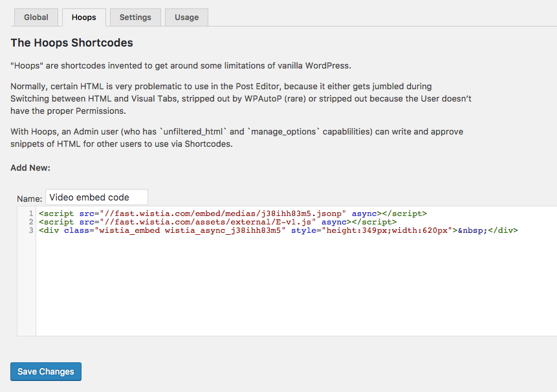The height and width of the screenshot is (392, 557).
Task: Click line number 3 in code editor gutter
Action: pos(31,230)
